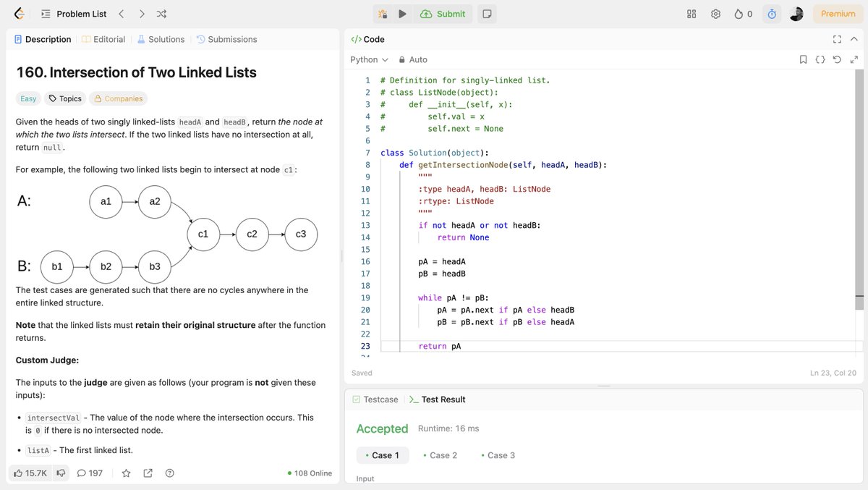Toggle the timer stopwatch icon
Screen dimensions: 868x490
(x=772, y=14)
